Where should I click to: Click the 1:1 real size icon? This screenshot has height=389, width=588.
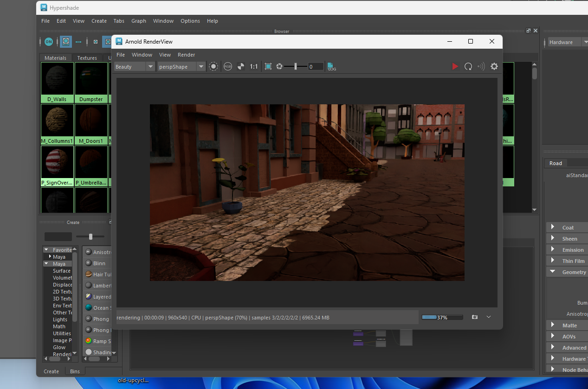(x=254, y=67)
